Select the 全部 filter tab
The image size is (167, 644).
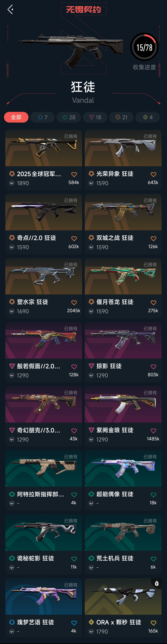tap(16, 117)
